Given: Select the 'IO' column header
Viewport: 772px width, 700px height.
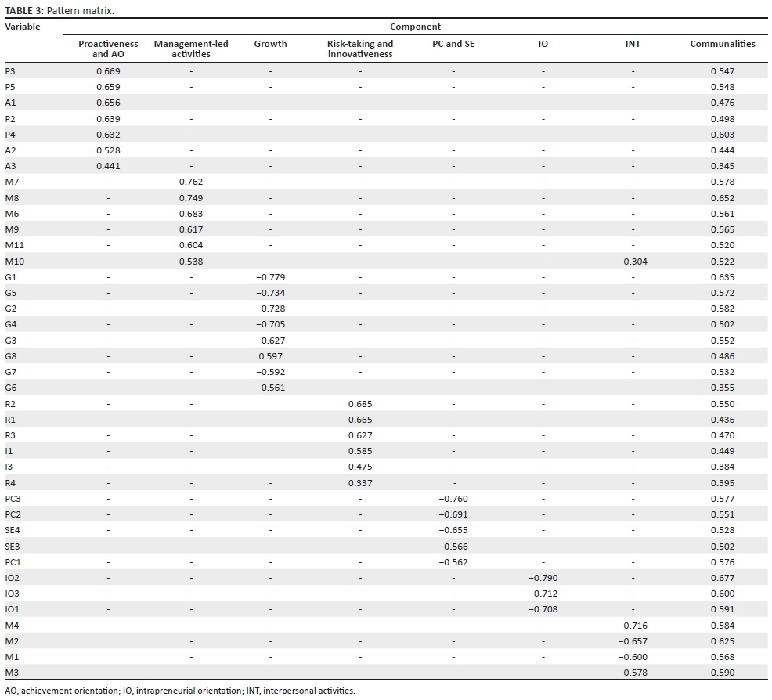Looking at the screenshot, I should [x=543, y=45].
